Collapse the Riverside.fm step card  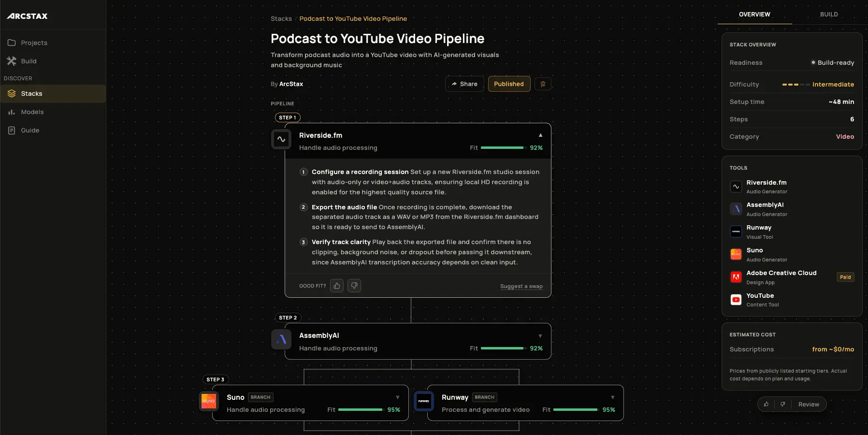(540, 135)
